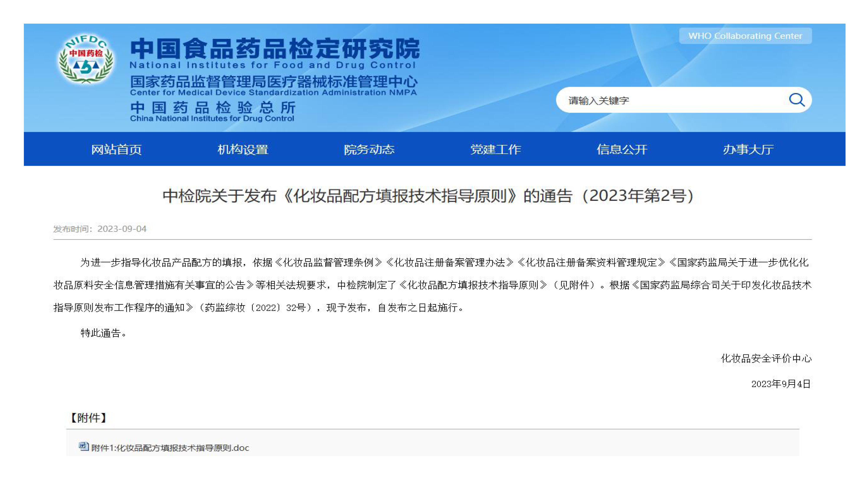Click the Word document icon beside attachment
Screen dimensions: 868x488
(x=83, y=447)
